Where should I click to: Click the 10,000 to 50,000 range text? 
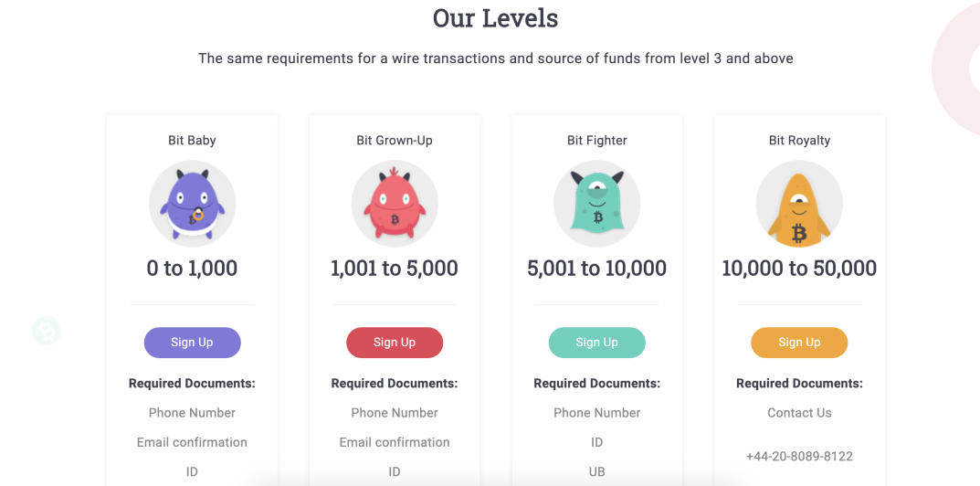(x=799, y=269)
